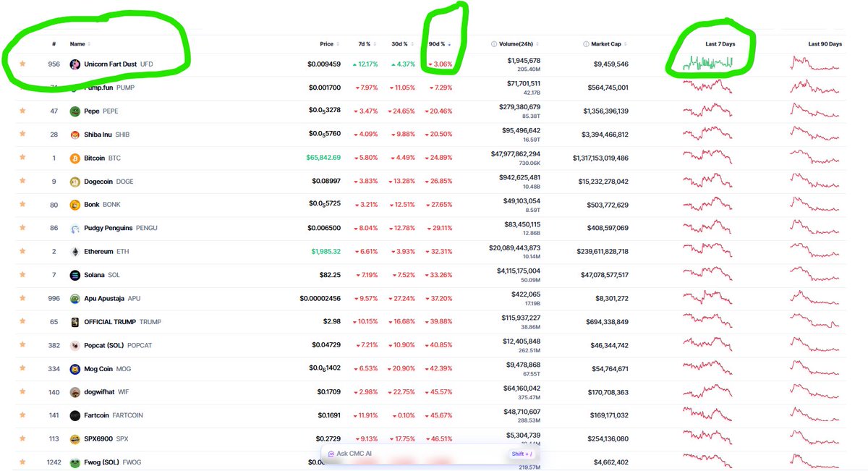
Task: Toggle the watchlist star for Dogecoin
Action: (22, 181)
